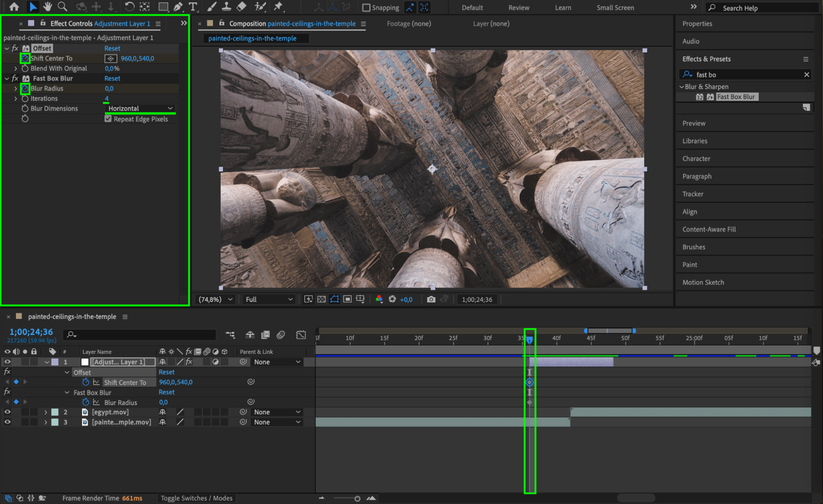Enable the Snapping checkbox

pyautogui.click(x=366, y=7)
